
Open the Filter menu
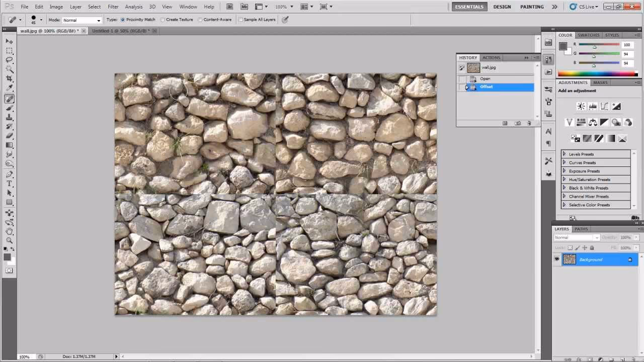(x=113, y=7)
